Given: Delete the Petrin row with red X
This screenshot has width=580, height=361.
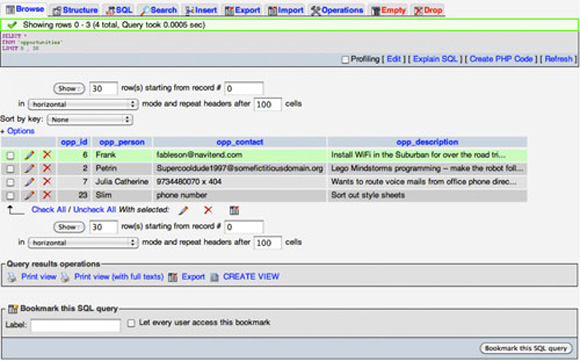Looking at the screenshot, I should (x=47, y=168).
